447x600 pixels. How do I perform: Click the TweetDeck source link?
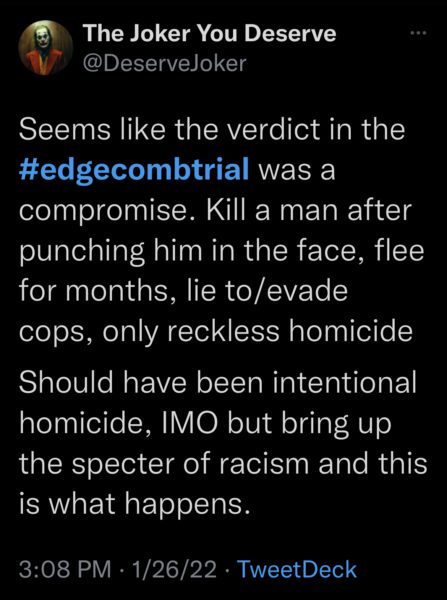pos(297,569)
